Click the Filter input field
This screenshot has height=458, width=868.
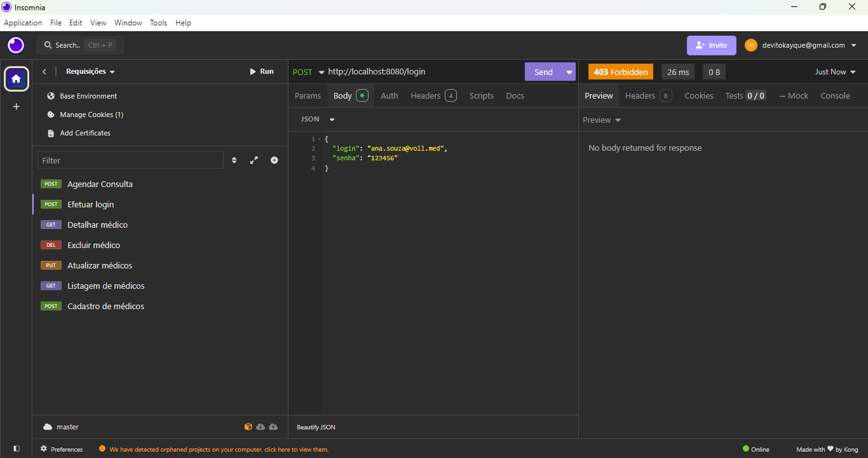tap(130, 160)
